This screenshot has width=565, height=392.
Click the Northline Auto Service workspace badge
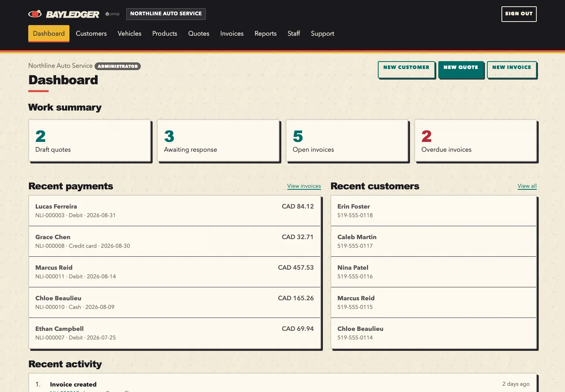tap(166, 14)
